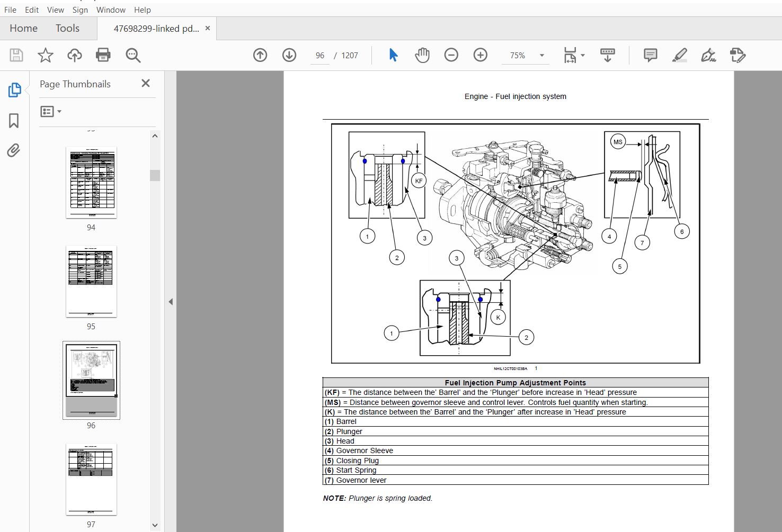The height and width of the screenshot is (532, 782).
Task: Click the '(5) Closing Plug' table row
Action: [x=516, y=461]
